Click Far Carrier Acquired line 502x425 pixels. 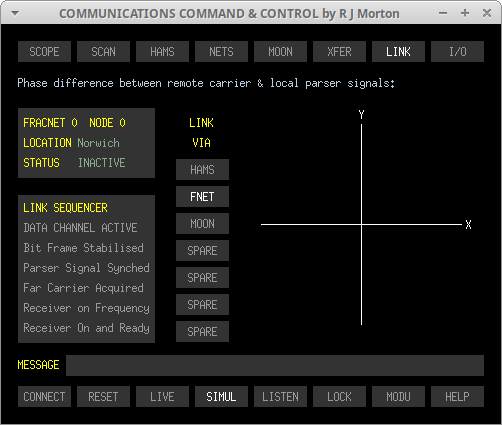pos(83,288)
